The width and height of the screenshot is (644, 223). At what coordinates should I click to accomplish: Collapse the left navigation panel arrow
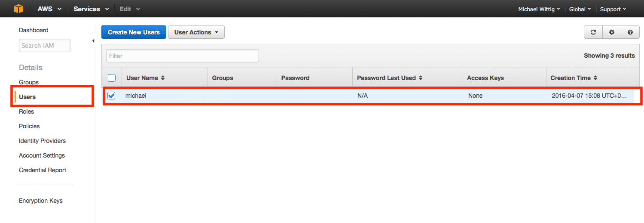[93, 41]
